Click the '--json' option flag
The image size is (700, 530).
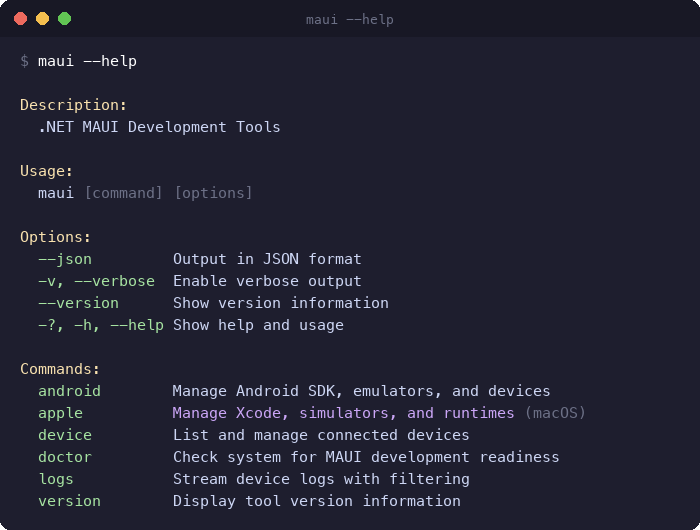[65, 259]
